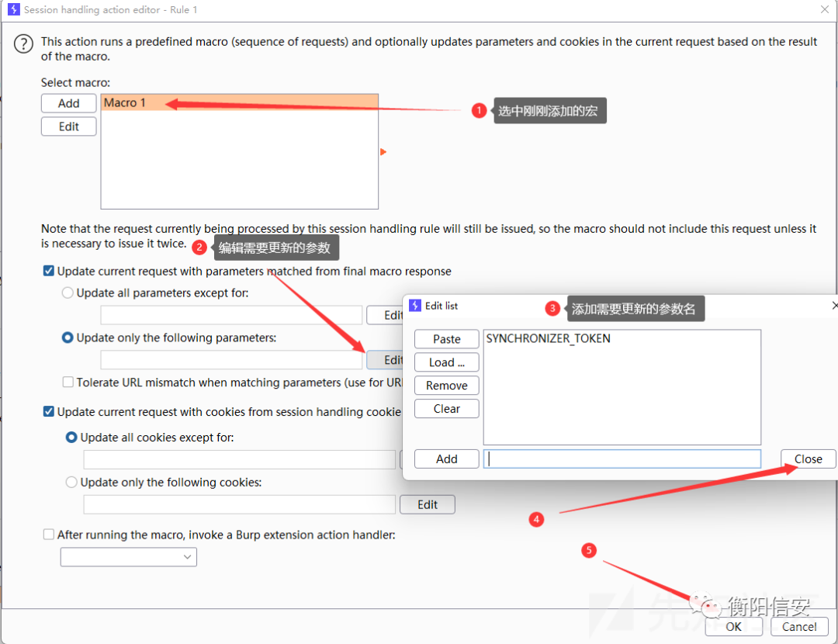
Task: Click the help question mark icon
Action: pyautogui.click(x=23, y=44)
